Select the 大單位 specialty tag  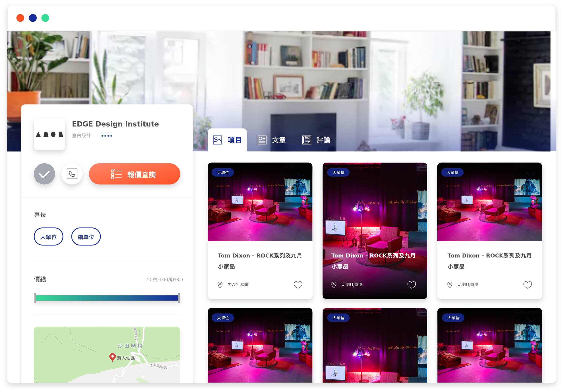coord(48,237)
